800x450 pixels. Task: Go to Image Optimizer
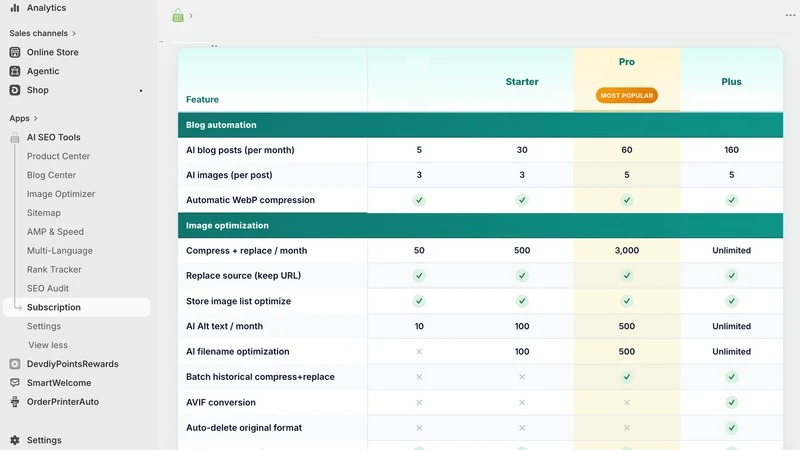tap(61, 194)
